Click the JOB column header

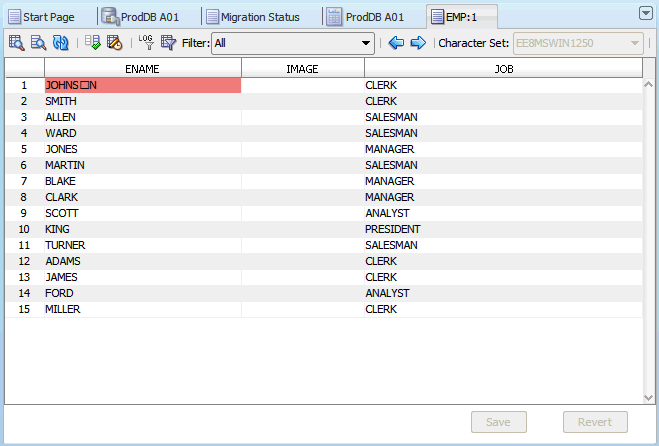coord(503,68)
